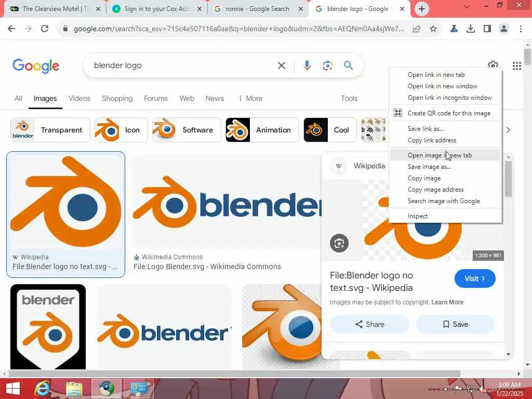This screenshot has width=532, height=399.
Task: Clear the search box with X icon
Action: coord(282,65)
